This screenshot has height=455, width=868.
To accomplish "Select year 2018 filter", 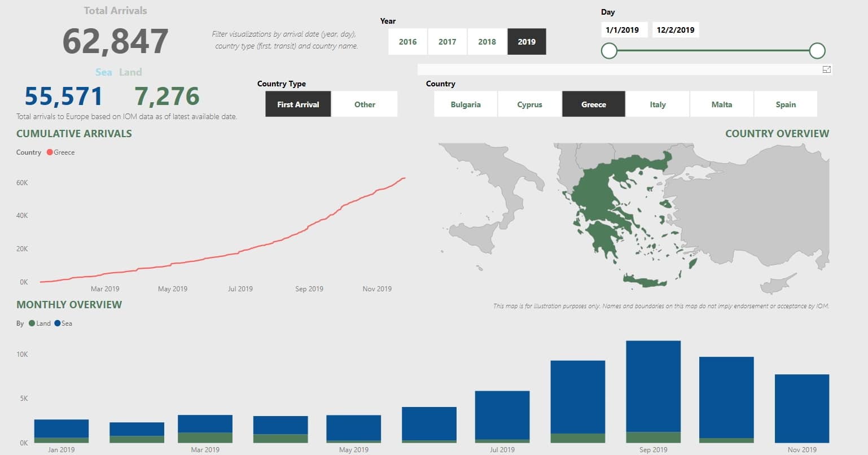I will [487, 42].
